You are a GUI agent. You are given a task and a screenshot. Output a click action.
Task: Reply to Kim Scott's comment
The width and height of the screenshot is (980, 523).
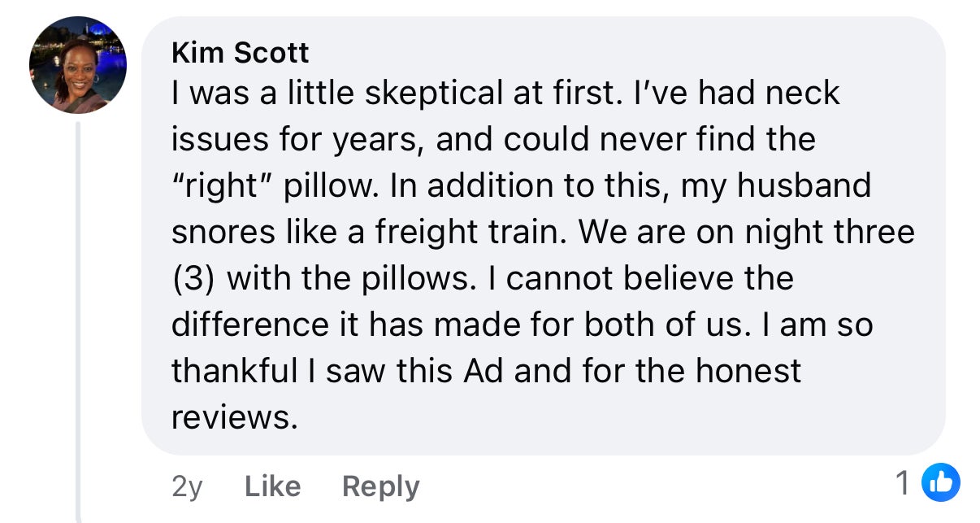tap(380, 486)
